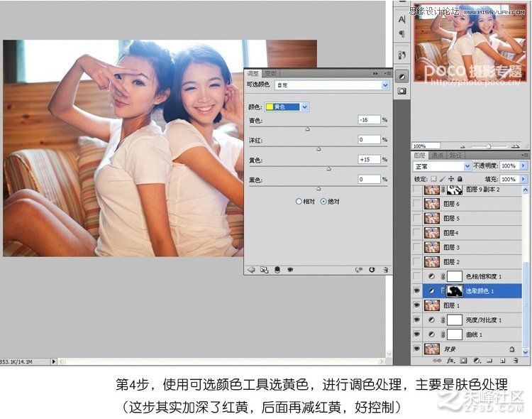This screenshot has height=419, width=532.
Task: Switch to the 通道 tab
Action: pyautogui.click(x=437, y=156)
